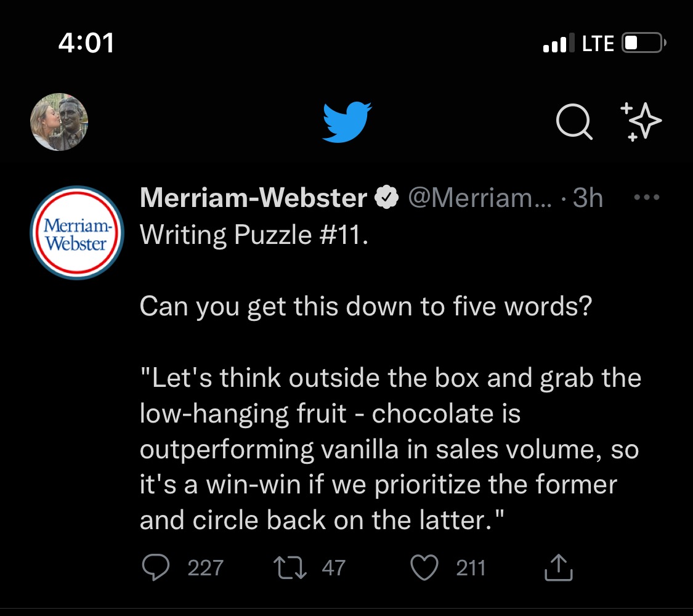Tap the like count 211
This screenshot has width=693, height=616.
[x=471, y=567]
